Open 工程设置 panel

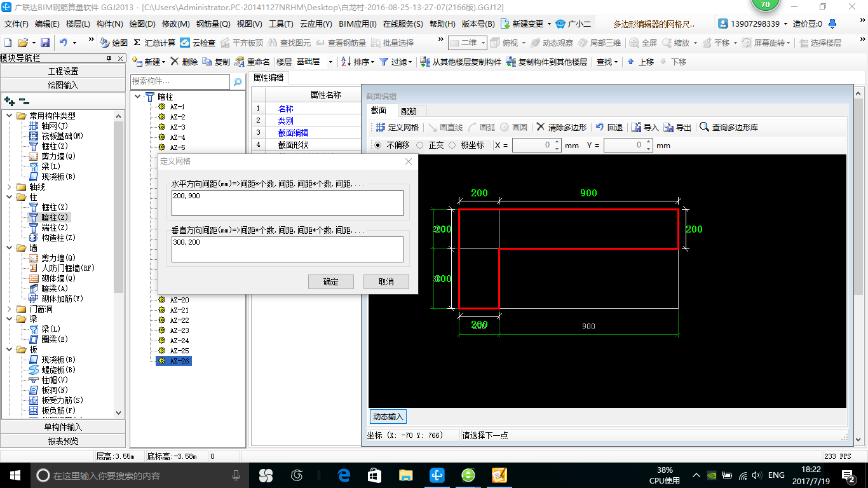click(63, 71)
